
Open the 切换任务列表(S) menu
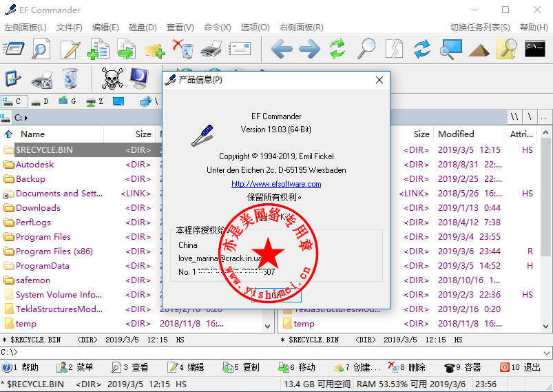click(480, 28)
